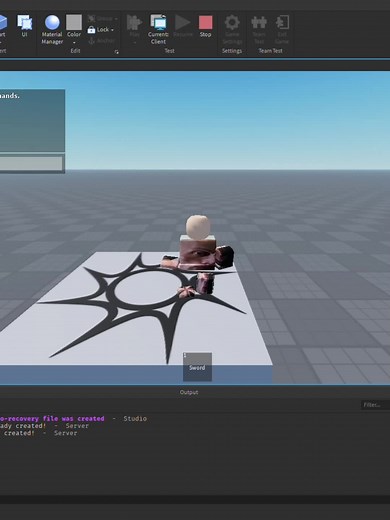Click the Resume button

(x=183, y=26)
